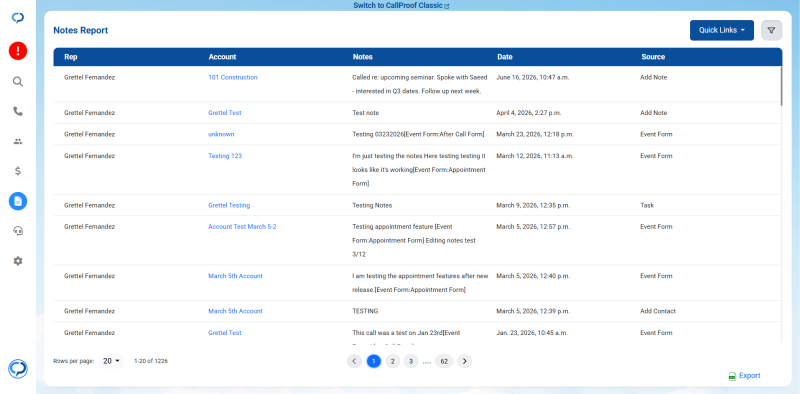
Task: Click the Source column header
Action: [x=653, y=57]
